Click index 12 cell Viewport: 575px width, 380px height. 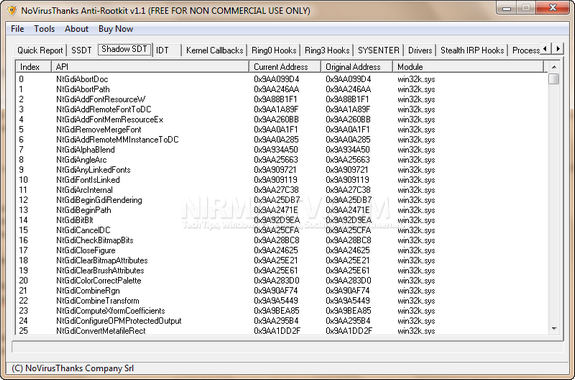tap(23, 200)
